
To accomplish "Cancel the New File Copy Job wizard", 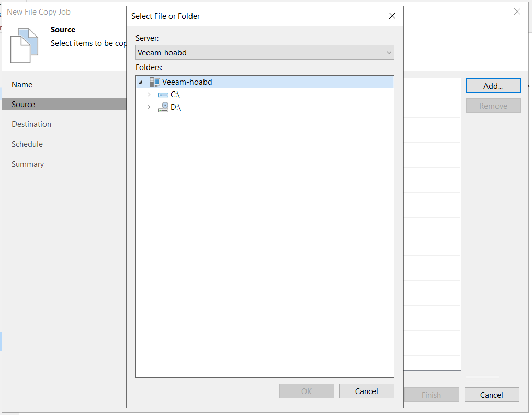I will 492,395.
